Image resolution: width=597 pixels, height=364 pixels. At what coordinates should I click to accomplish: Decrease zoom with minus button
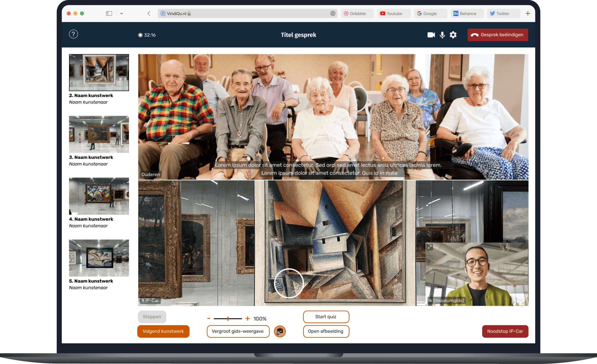click(x=209, y=319)
